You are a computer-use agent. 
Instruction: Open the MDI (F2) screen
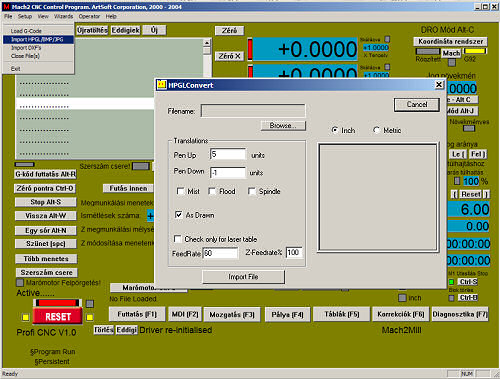185,314
